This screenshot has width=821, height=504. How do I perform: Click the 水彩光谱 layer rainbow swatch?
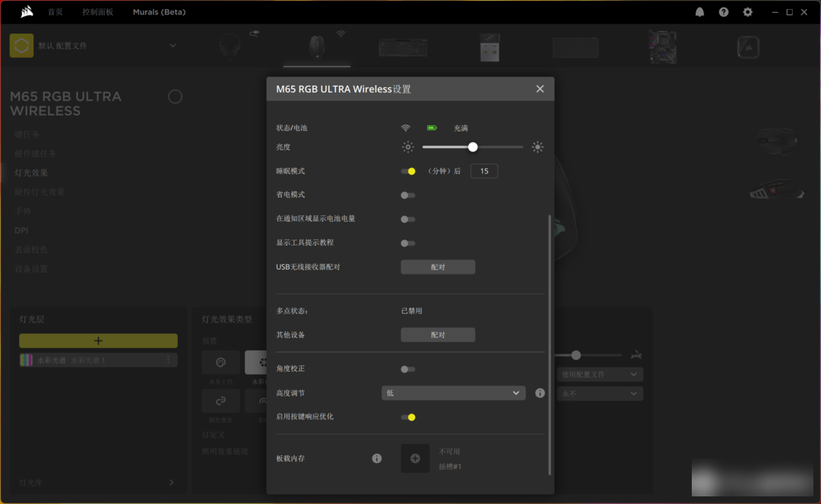coord(26,360)
